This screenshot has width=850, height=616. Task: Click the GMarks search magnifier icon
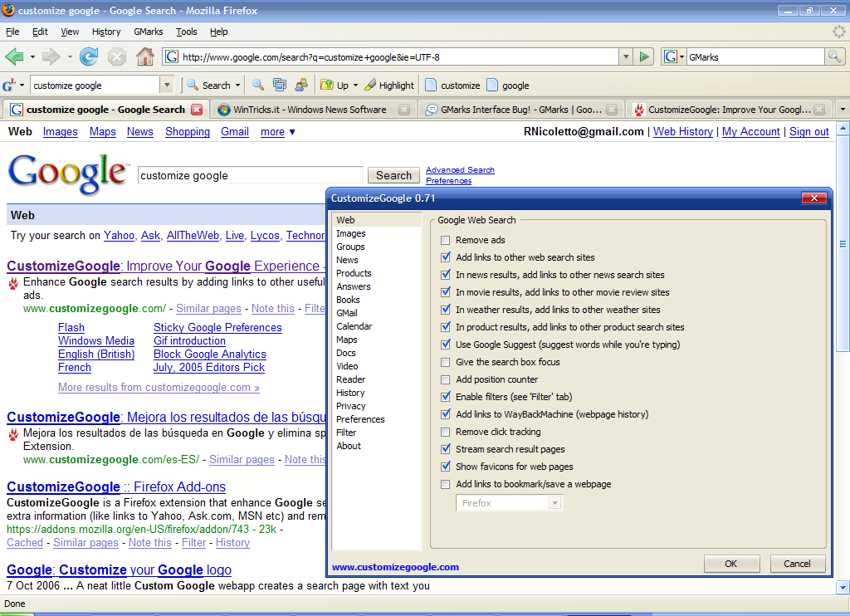834,56
